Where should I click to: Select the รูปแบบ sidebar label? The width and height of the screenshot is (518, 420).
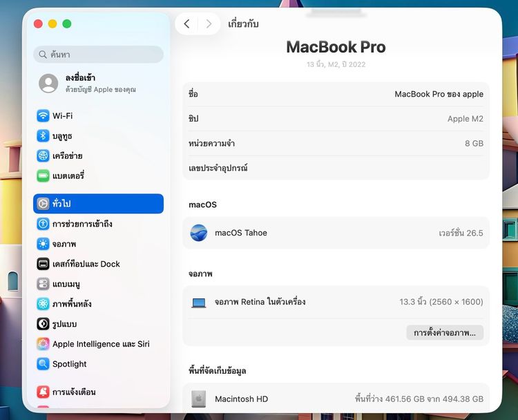click(x=64, y=324)
